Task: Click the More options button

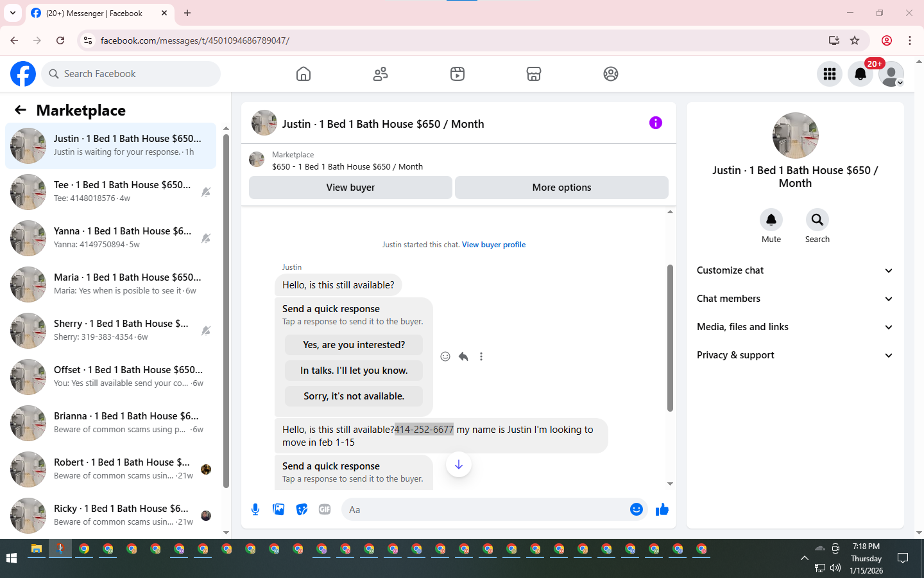Action: 561,188
